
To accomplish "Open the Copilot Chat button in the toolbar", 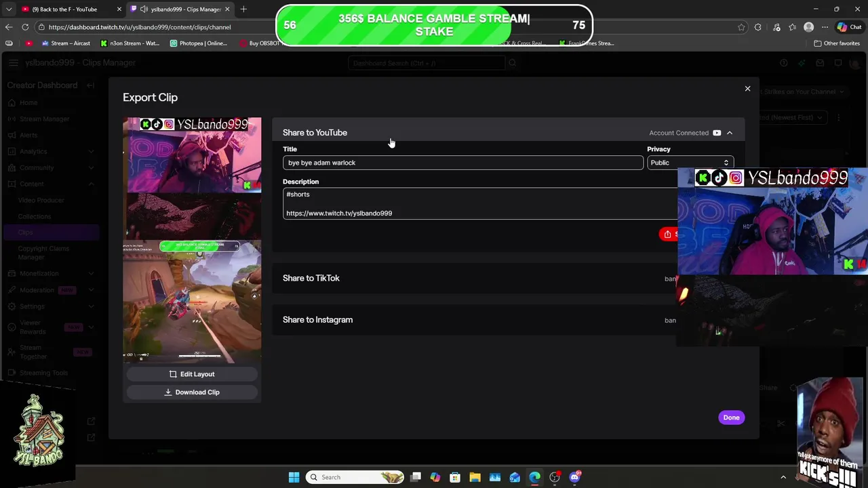I will coord(849,27).
